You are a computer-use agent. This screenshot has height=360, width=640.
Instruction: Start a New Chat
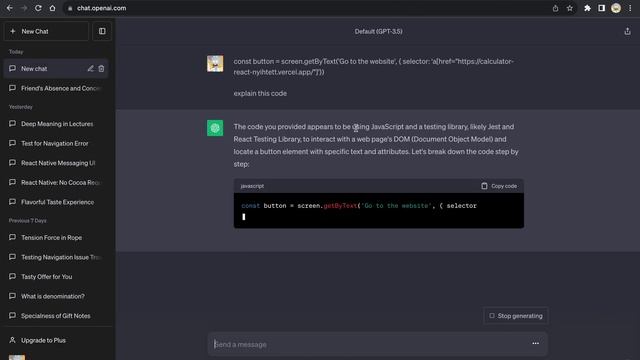(46, 31)
